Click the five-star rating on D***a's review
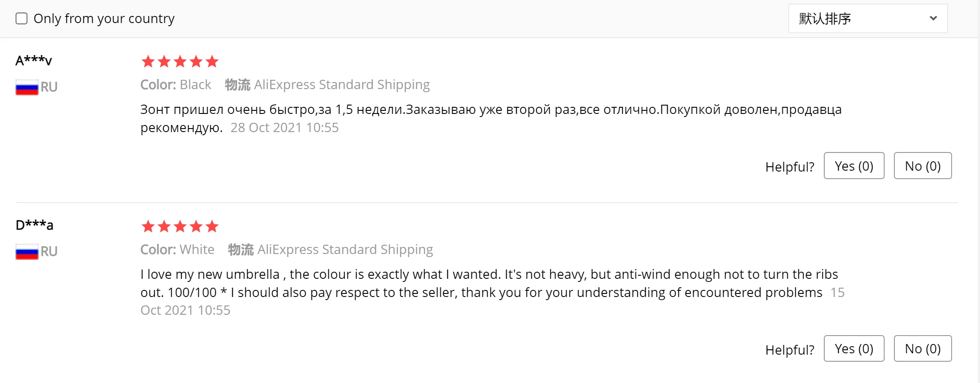980x383 pixels. pyautogui.click(x=180, y=227)
